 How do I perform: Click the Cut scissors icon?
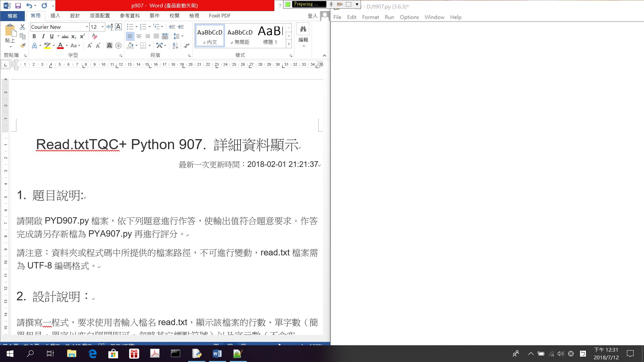(x=22, y=27)
